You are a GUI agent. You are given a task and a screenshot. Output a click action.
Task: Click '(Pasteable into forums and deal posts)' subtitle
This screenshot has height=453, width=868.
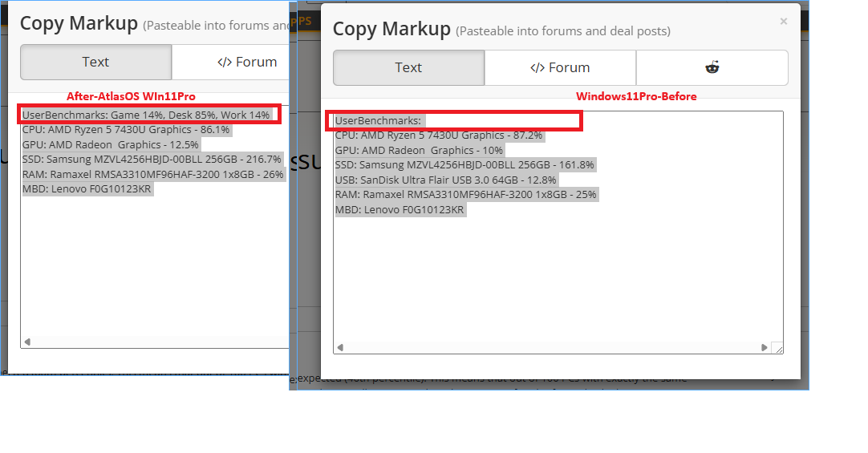point(563,31)
